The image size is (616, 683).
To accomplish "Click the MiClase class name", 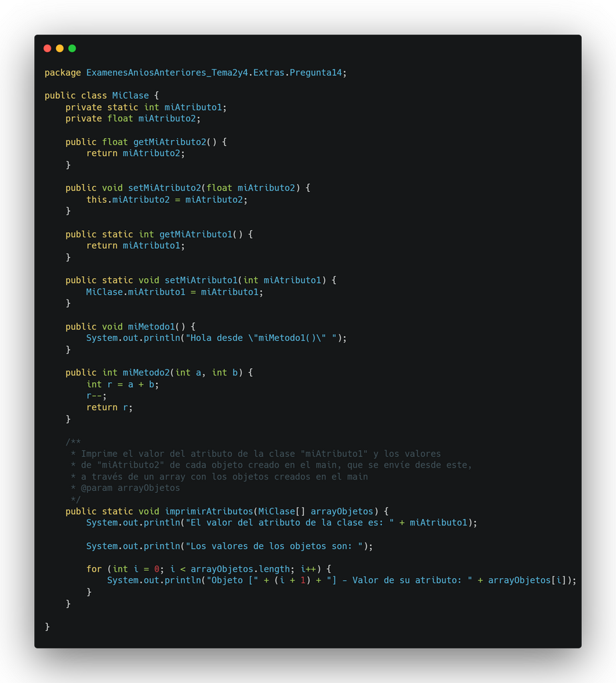I will [130, 95].
